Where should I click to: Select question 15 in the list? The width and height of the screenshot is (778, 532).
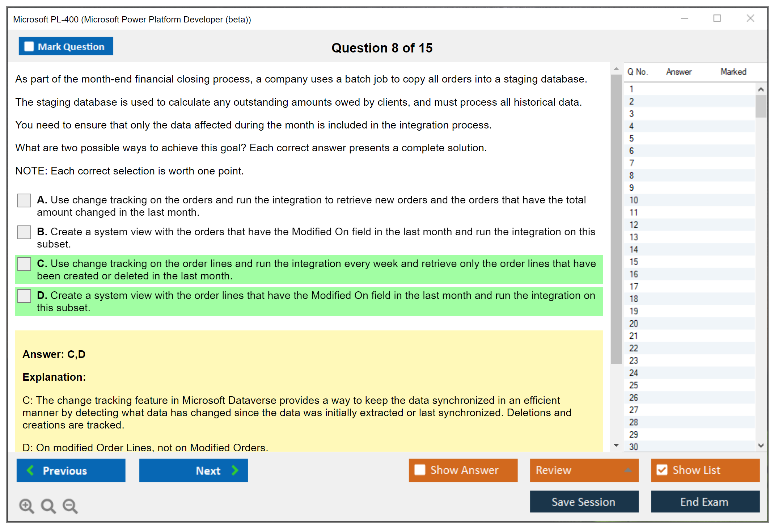click(634, 262)
